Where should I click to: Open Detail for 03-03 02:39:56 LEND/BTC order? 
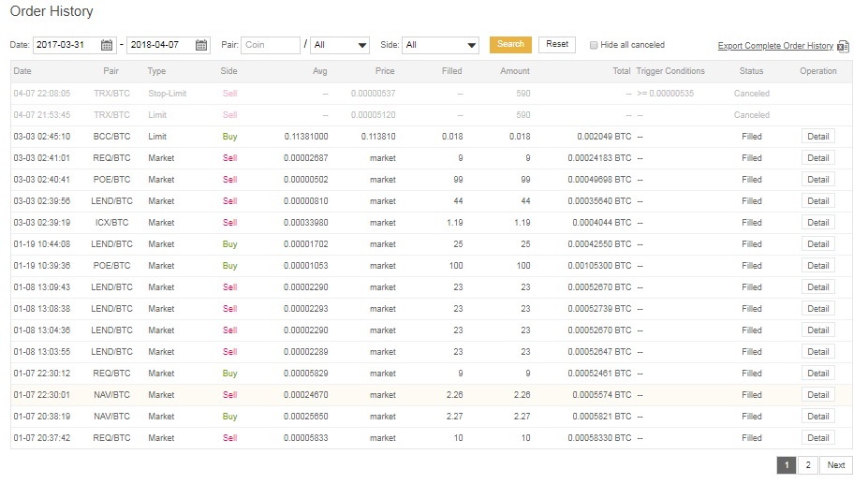[x=817, y=201]
